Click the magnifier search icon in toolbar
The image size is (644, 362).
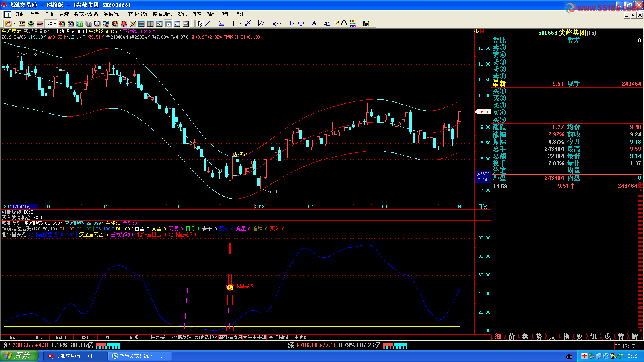pos(106,24)
